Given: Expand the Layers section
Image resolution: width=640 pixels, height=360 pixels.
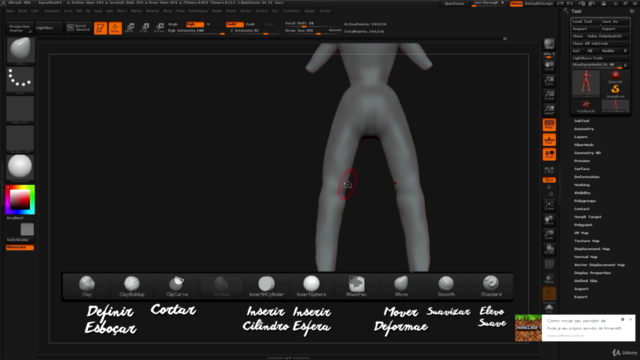Looking at the screenshot, I should pyautogui.click(x=581, y=137).
